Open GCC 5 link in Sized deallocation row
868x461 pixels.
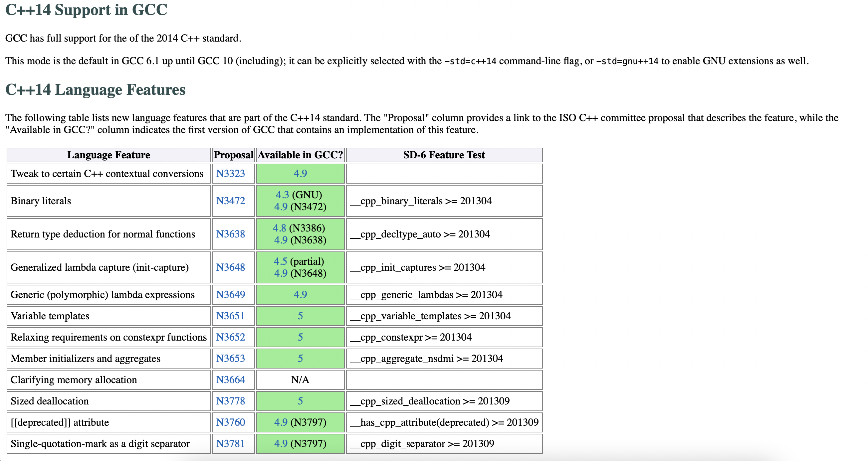tap(300, 401)
